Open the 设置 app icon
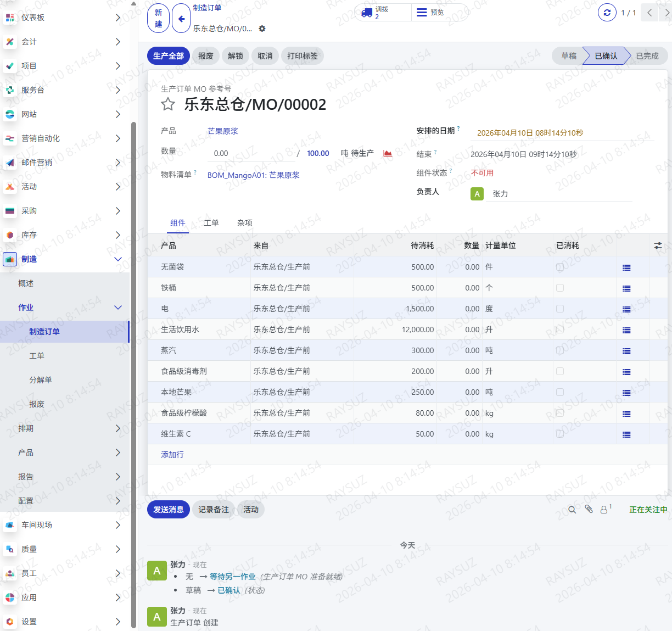Viewport: 672px width, 631px height. [x=10, y=622]
